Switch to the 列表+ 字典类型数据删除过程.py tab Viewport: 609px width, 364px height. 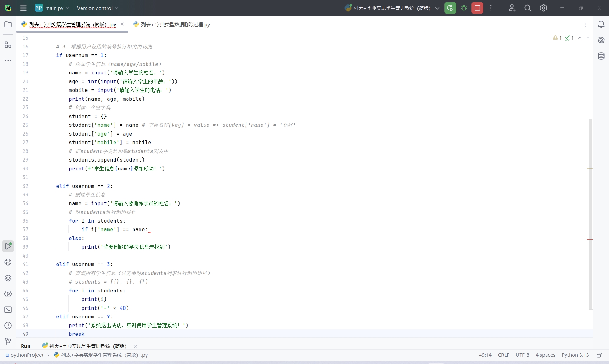175,24
